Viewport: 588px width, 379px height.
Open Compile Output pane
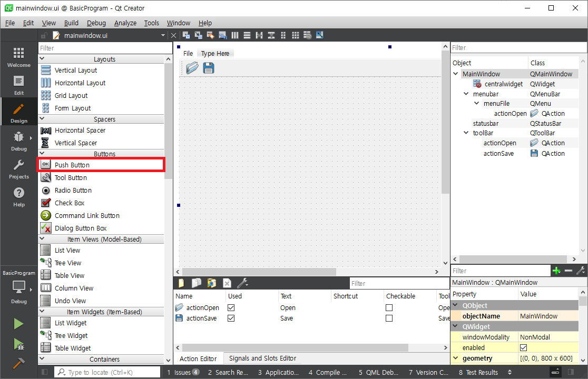328,372
